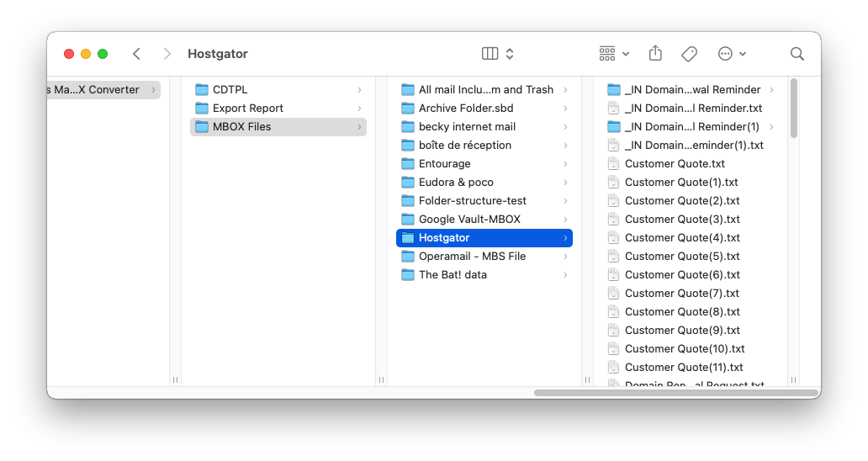The width and height of the screenshot is (868, 461).
Task: Expand the More actions dropdown arrow
Action: coord(743,54)
